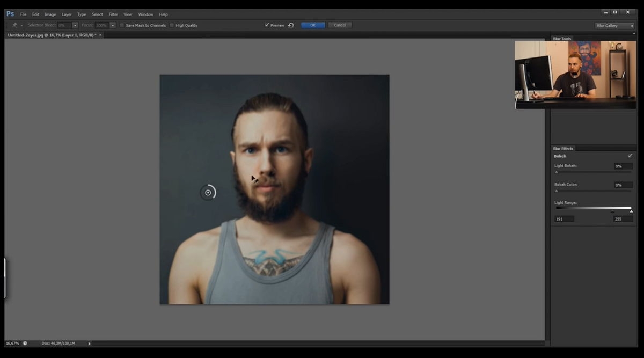Click the Light Range: label

point(565,202)
